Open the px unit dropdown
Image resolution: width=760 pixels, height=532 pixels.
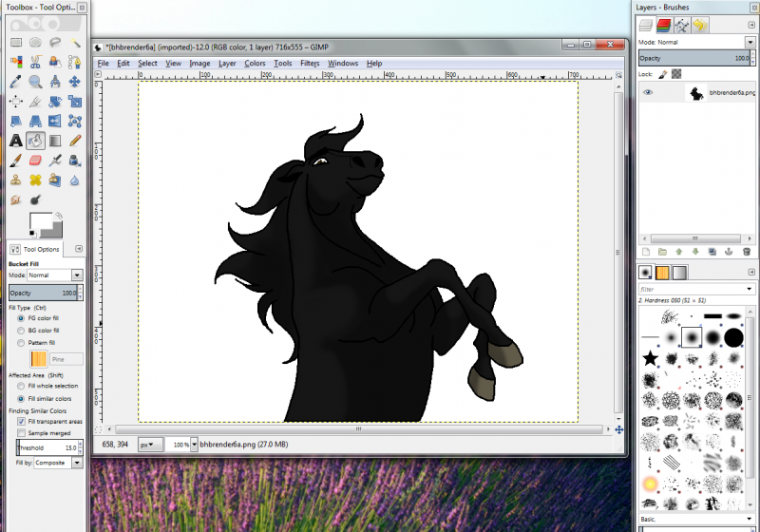point(149,445)
